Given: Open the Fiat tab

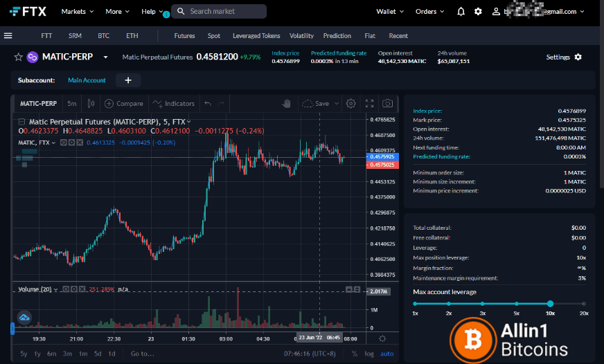Looking at the screenshot, I should pyautogui.click(x=370, y=36).
